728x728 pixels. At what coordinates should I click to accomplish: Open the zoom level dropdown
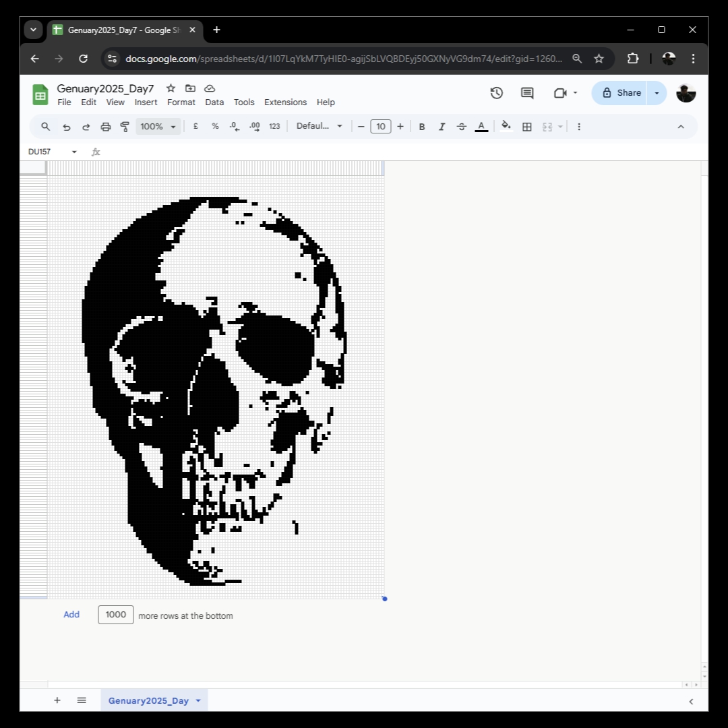point(157,126)
